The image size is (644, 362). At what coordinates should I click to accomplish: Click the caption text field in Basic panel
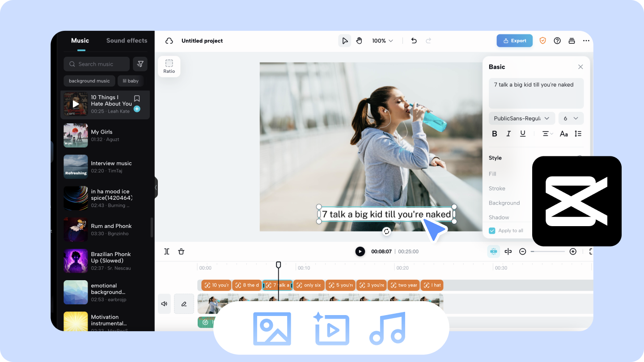click(x=536, y=93)
